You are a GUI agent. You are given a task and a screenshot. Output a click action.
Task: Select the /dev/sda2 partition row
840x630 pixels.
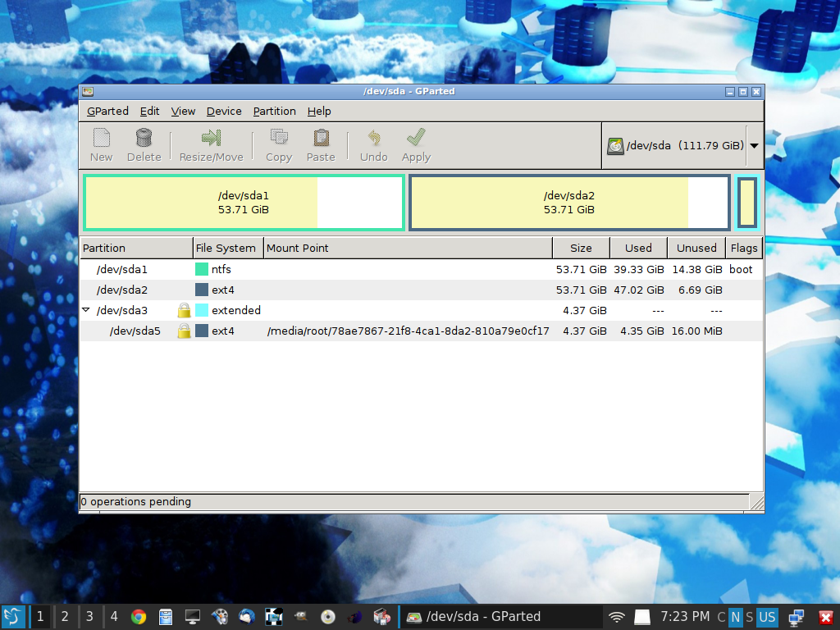click(x=421, y=290)
